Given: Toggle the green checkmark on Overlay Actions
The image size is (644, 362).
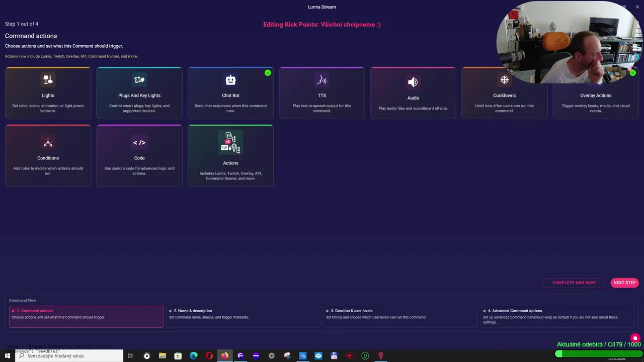Looking at the screenshot, I should click(633, 73).
